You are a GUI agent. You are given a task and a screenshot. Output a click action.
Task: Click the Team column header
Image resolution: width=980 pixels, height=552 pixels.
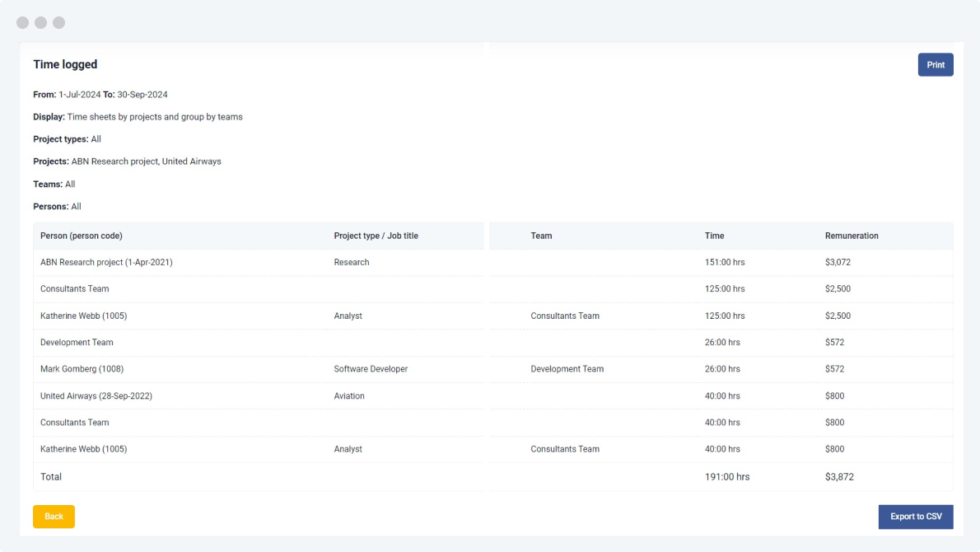541,236
